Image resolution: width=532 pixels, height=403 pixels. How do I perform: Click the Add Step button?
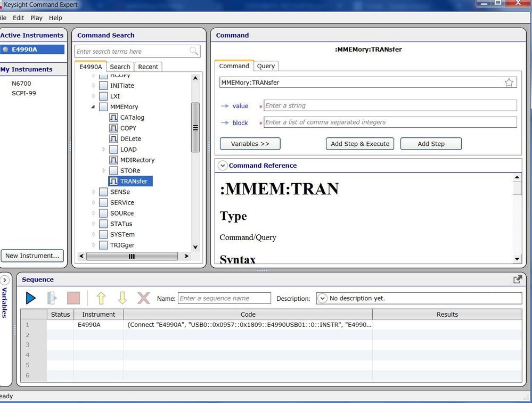tap(431, 144)
